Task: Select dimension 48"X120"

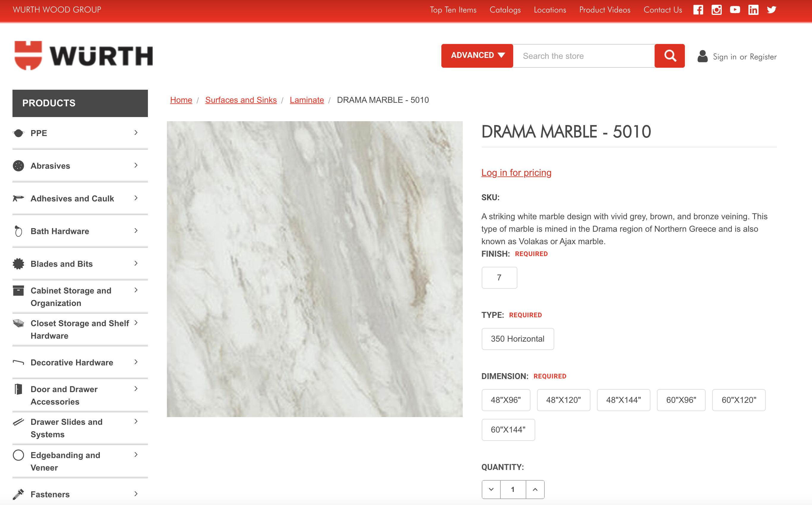Action: tap(563, 400)
